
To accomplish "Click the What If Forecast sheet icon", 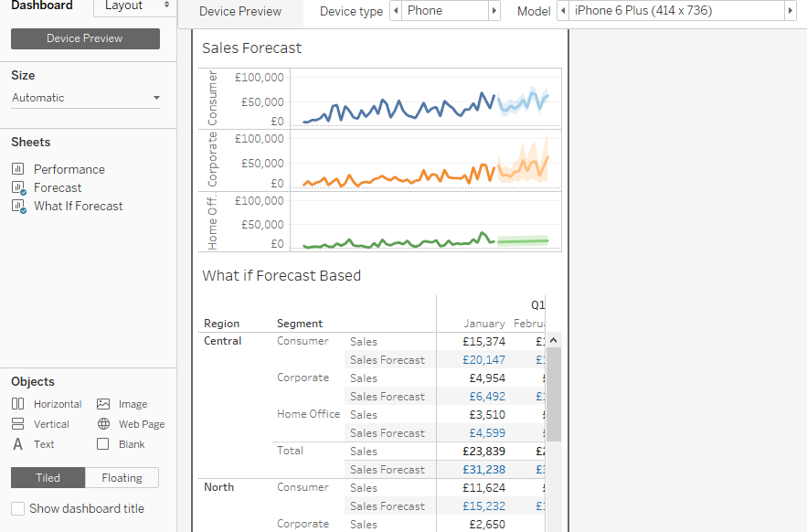I will [17, 206].
